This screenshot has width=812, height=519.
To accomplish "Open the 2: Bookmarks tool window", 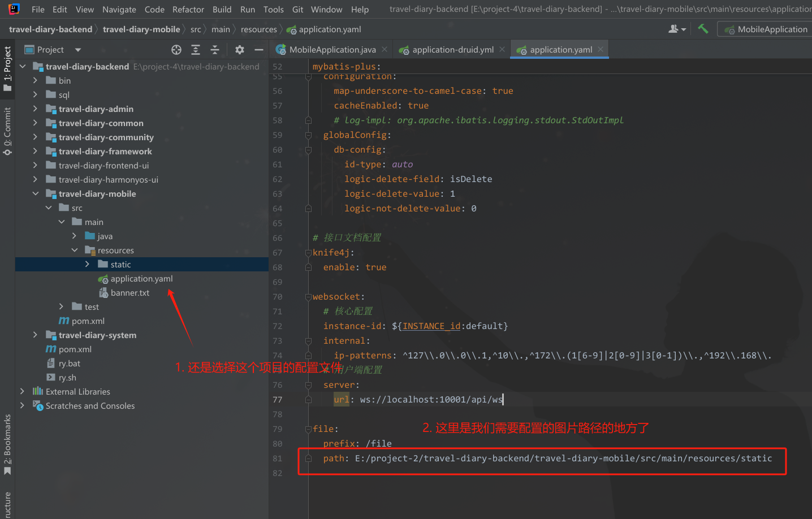I will click(7, 444).
